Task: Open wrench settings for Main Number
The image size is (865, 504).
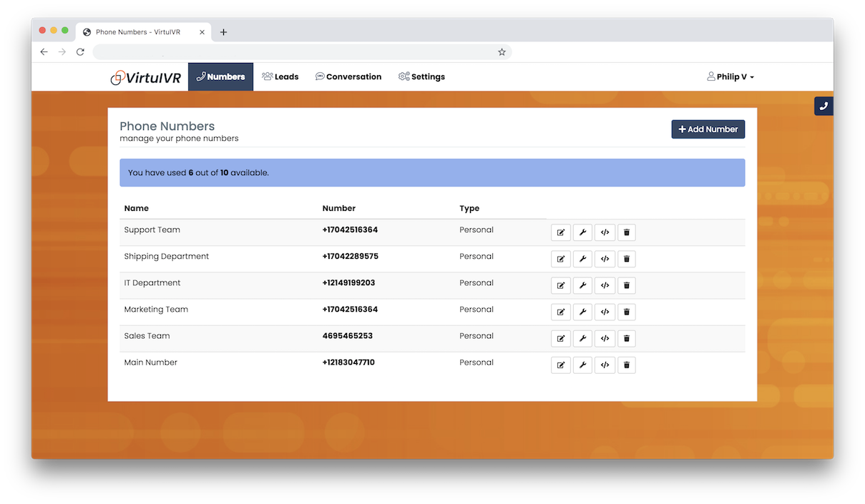Action: [582, 365]
